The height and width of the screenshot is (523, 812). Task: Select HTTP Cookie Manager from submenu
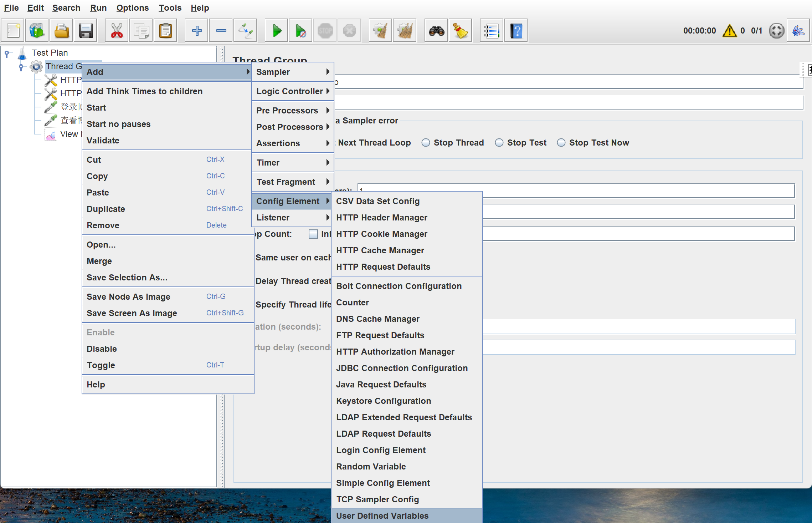[381, 234]
